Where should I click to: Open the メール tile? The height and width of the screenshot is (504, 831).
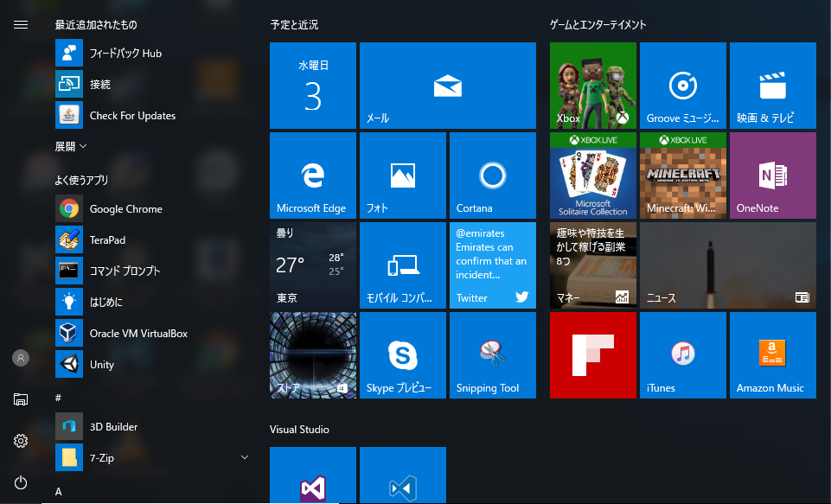(448, 86)
